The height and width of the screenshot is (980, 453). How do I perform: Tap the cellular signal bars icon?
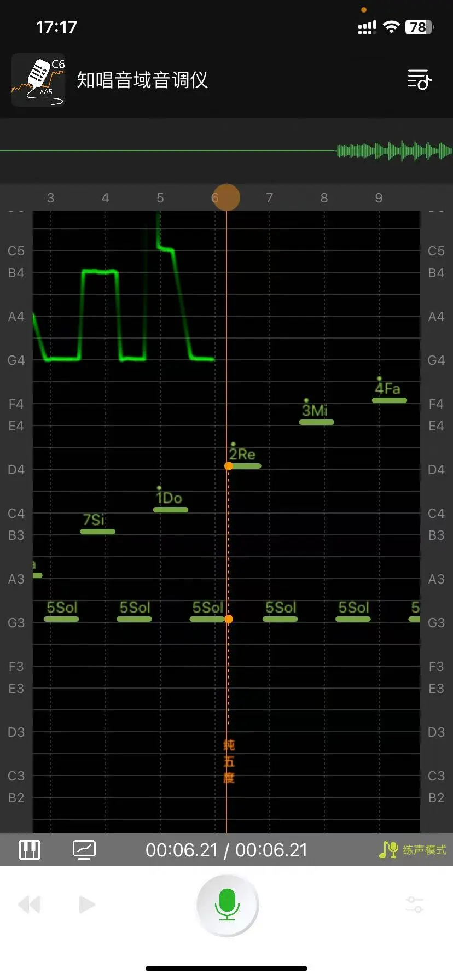[x=367, y=28]
